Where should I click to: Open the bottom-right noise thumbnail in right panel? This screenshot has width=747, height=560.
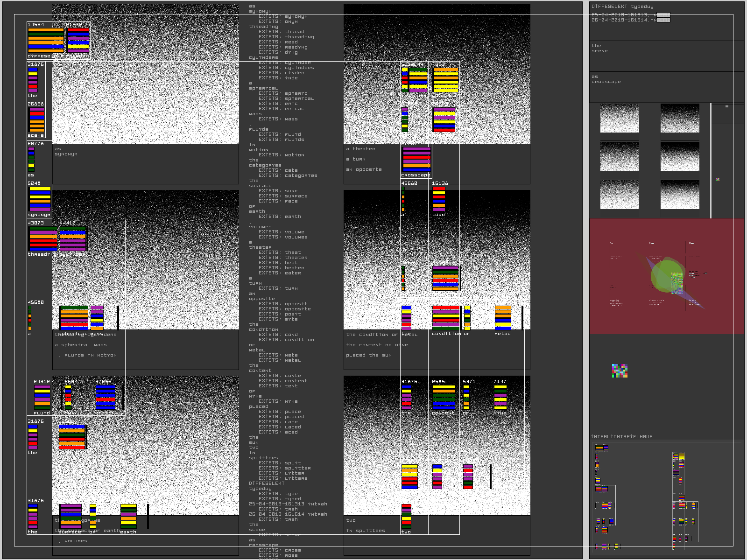[x=680, y=195]
